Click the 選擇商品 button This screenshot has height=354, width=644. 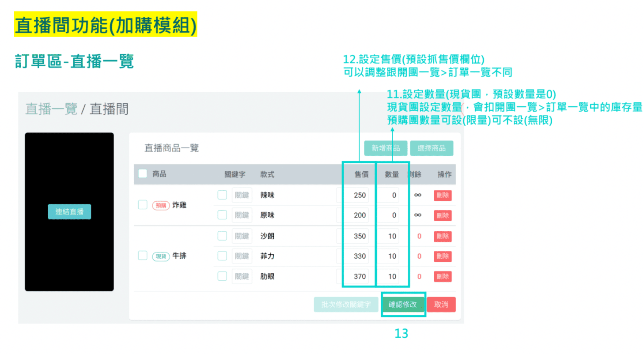click(x=432, y=148)
